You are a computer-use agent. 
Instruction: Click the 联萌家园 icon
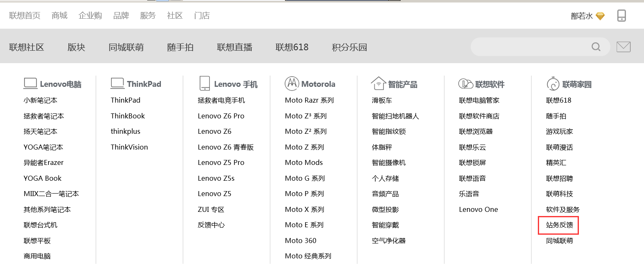click(x=553, y=84)
